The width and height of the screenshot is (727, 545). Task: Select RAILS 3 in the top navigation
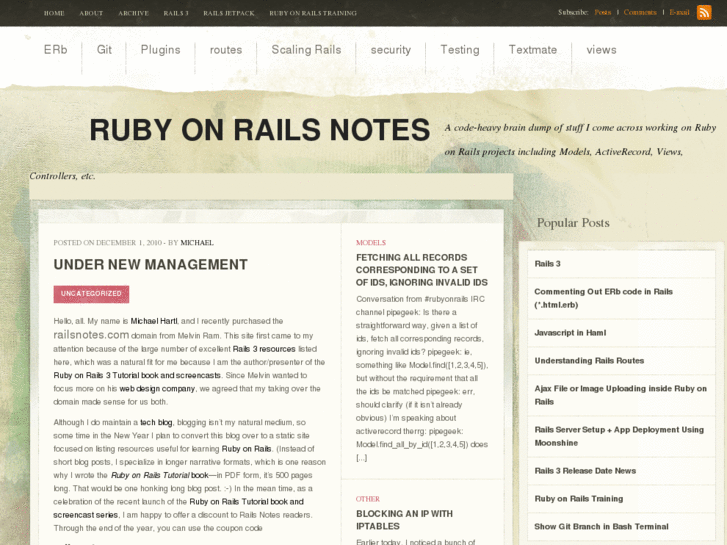(176, 13)
